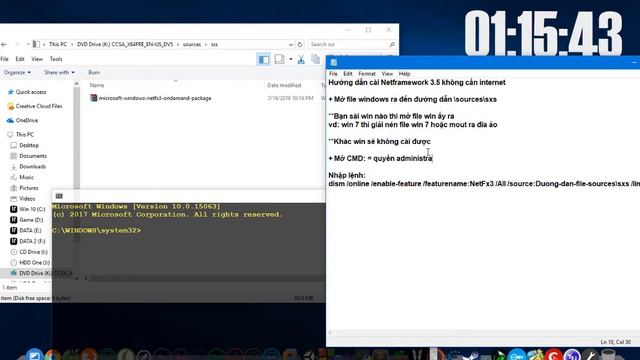Click the dism command line in Notepad
The image size is (640, 360).
[484, 184]
